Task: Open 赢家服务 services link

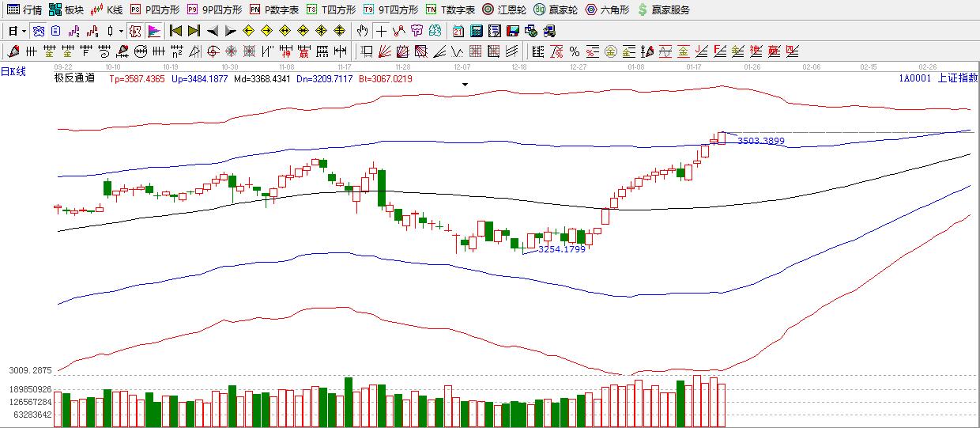Action: tap(663, 9)
